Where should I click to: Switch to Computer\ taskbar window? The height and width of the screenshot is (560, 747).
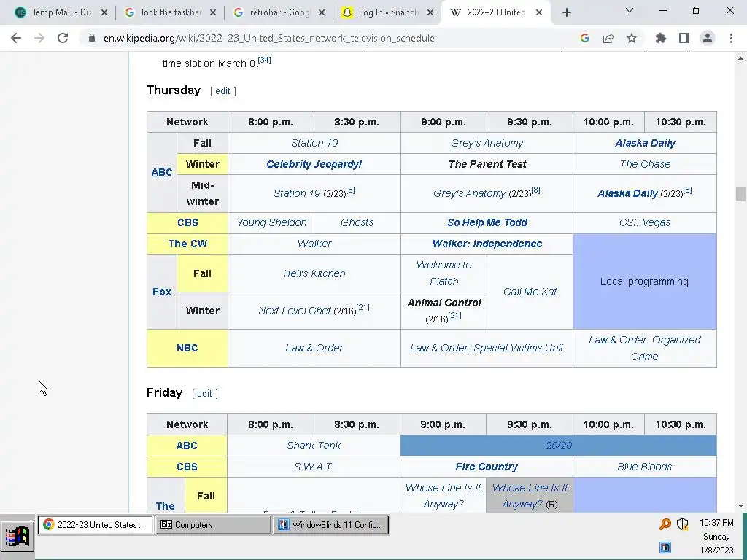tap(213, 525)
